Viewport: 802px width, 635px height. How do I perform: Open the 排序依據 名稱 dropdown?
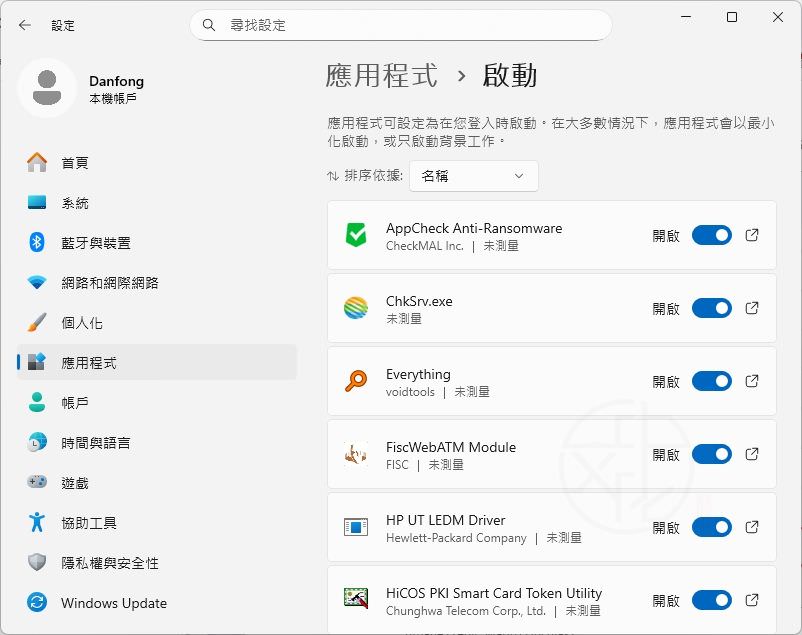pyautogui.click(x=473, y=176)
